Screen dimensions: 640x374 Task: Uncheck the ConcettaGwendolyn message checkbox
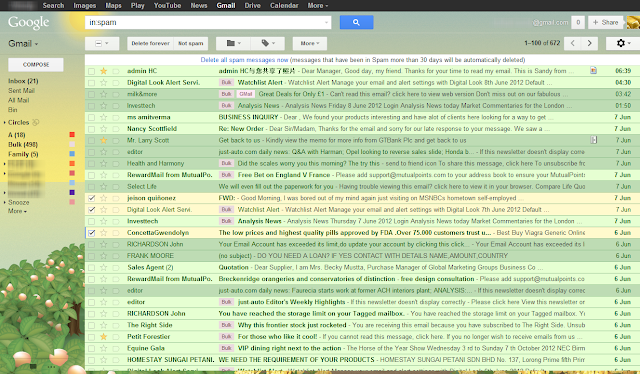click(x=91, y=233)
